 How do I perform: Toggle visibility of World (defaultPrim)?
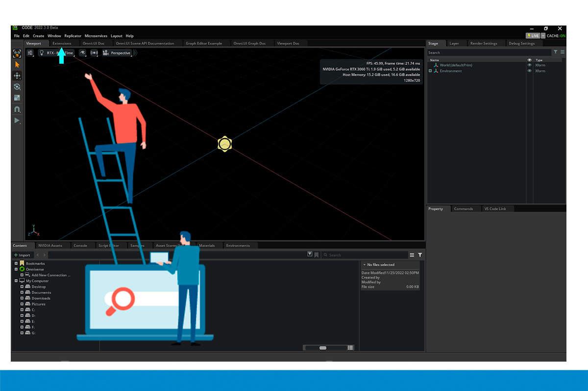tap(529, 65)
